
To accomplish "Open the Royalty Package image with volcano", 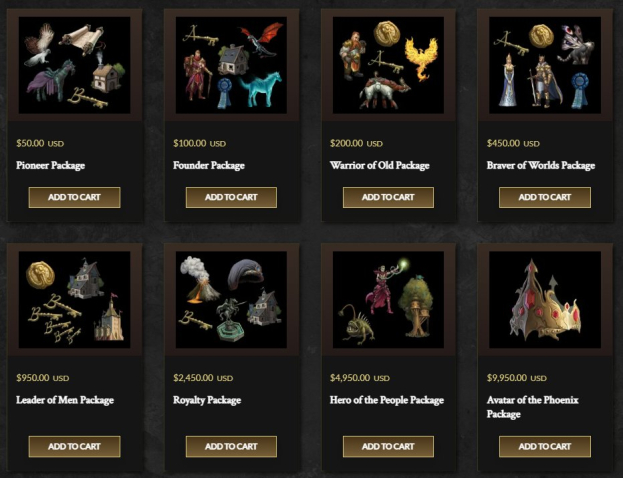I will coord(231,300).
